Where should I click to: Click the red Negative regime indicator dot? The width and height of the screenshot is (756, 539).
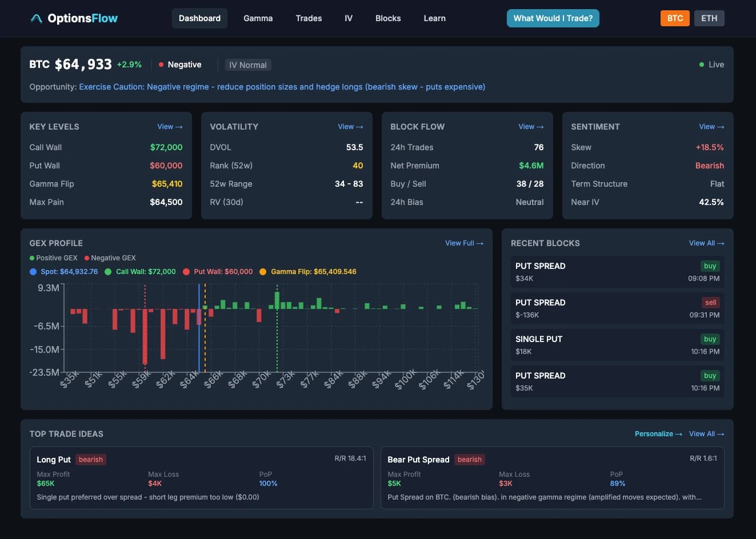point(161,65)
